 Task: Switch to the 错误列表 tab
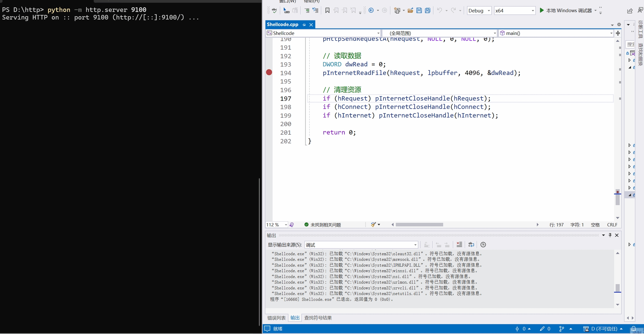(276, 318)
